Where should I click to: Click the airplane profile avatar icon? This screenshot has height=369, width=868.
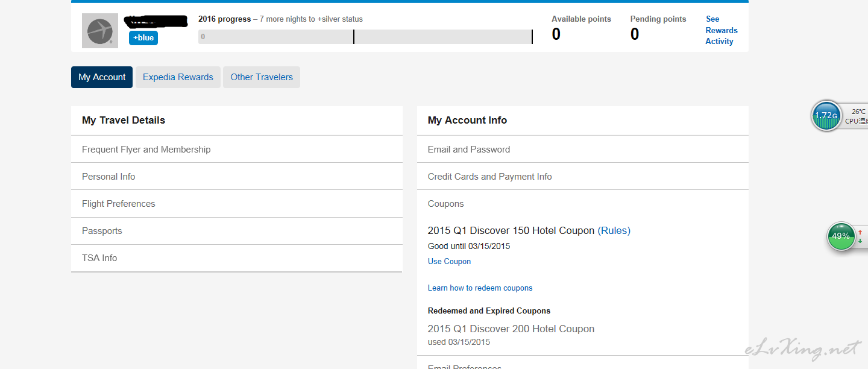[100, 31]
